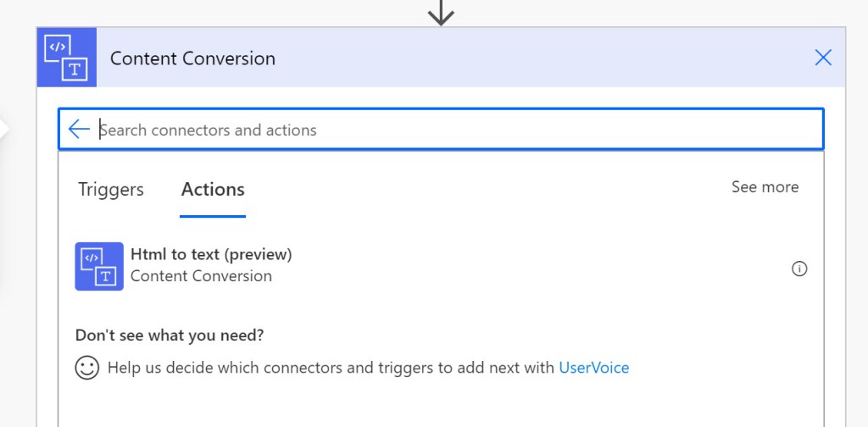
Task: Expand the list with See more
Action: [x=765, y=187]
